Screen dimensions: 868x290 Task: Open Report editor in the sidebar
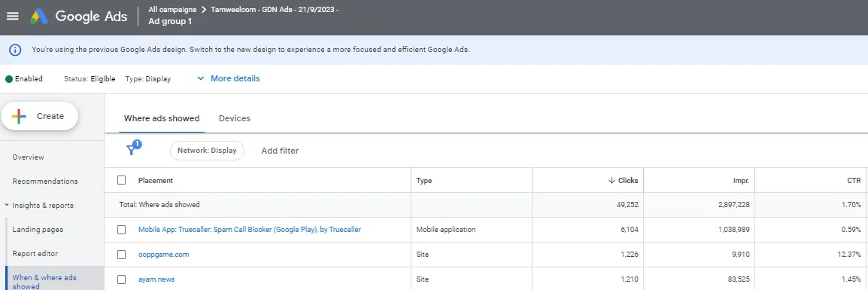(35, 253)
